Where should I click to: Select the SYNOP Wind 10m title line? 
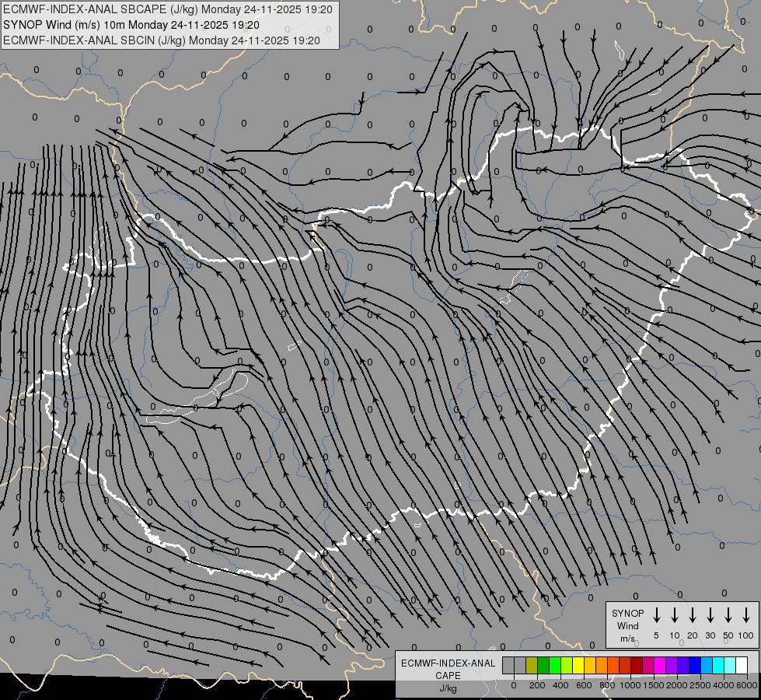click(x=131, y=25)
